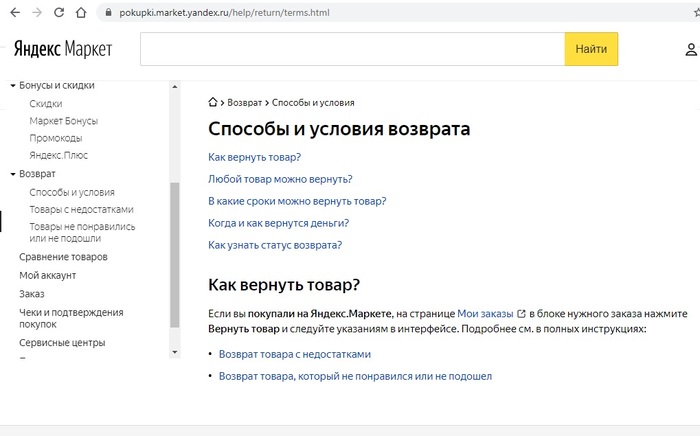Open Мой аккаунт sidebar item
Viewport: 700px width, 436px height.
click(47, 275)
